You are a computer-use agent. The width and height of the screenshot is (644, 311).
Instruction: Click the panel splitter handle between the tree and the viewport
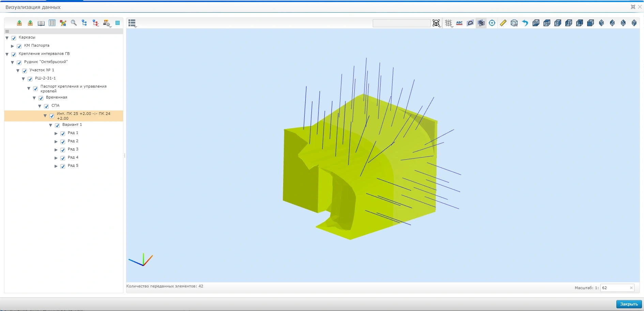click(125, 155)
